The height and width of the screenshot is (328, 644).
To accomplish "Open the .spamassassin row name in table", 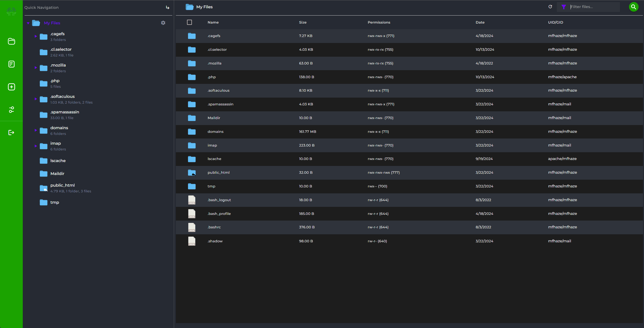I will click(220, 104).
